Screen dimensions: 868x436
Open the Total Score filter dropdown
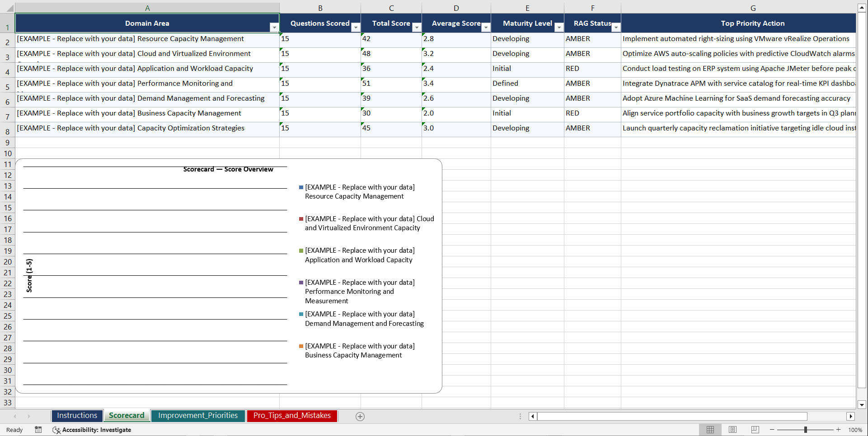pyautogui.click(x=416, y=28)
